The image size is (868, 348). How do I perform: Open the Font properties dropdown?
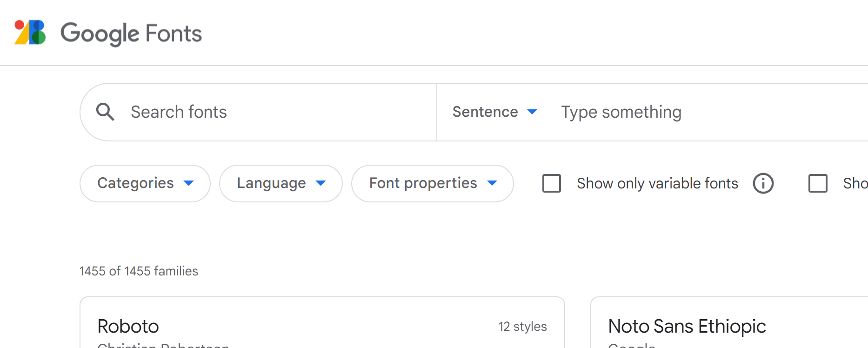pos(432,183)
